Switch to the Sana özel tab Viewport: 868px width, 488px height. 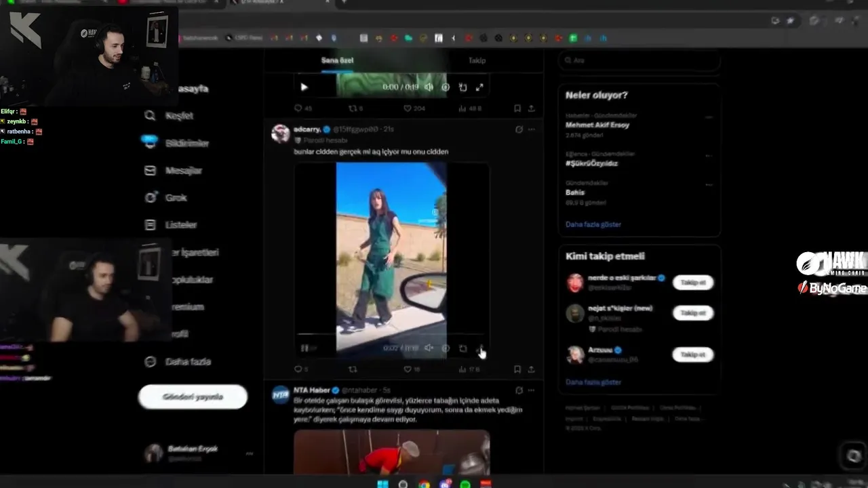point(337,60)
